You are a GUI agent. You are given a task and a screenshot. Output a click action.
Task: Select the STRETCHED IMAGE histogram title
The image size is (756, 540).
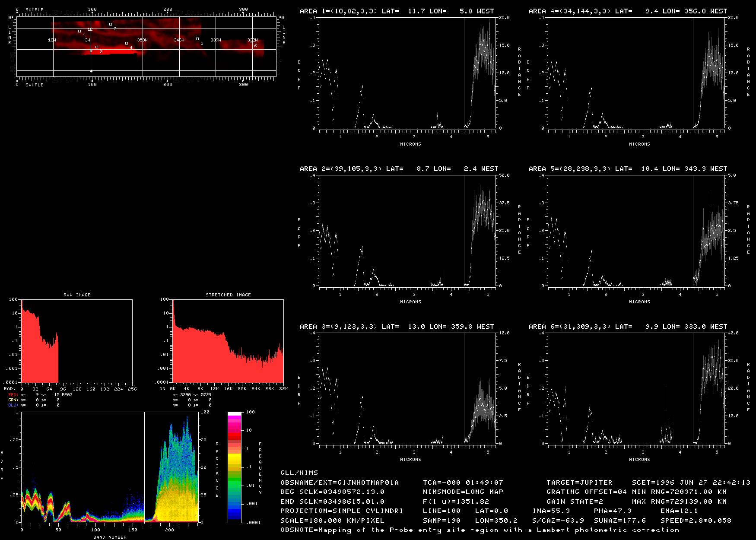[x=228, y=295]
